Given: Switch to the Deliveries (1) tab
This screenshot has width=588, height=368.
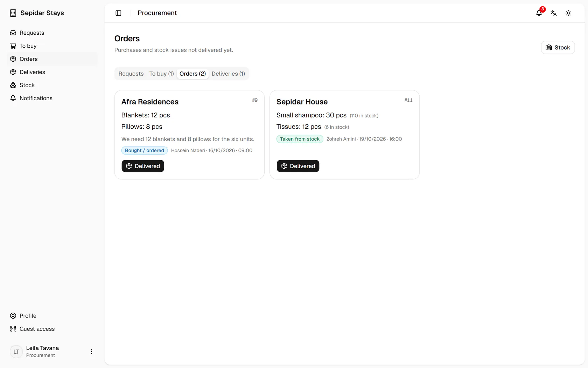Looking at the screenshot, I should click(x=228, y=74).
